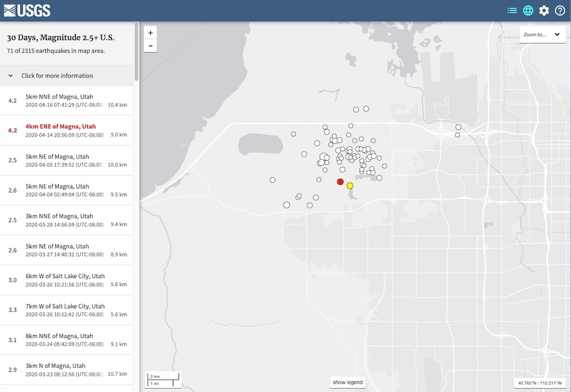Choose the 3.1 quake 8km NNE of Magna
571x392 pixels.
[67, 340]
